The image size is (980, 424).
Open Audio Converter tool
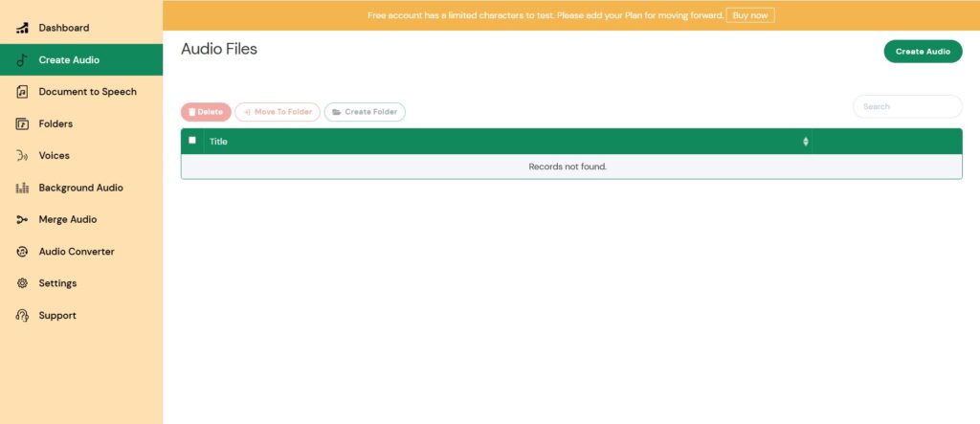[81, 252]
